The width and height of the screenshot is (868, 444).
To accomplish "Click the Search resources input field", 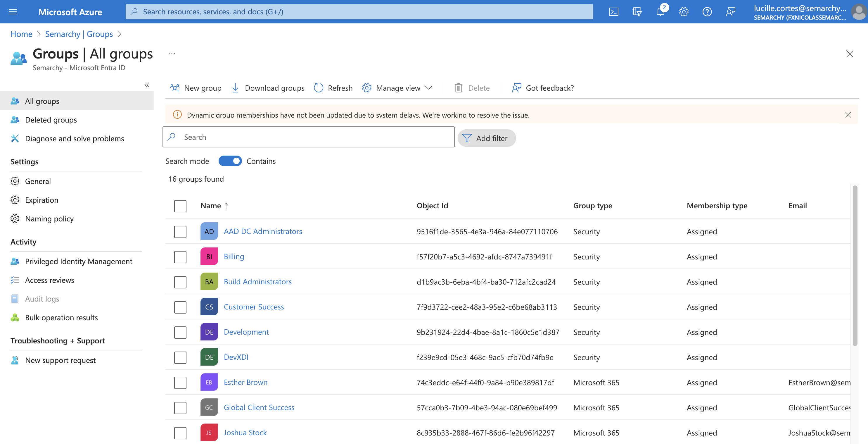I will pos(360,11).
